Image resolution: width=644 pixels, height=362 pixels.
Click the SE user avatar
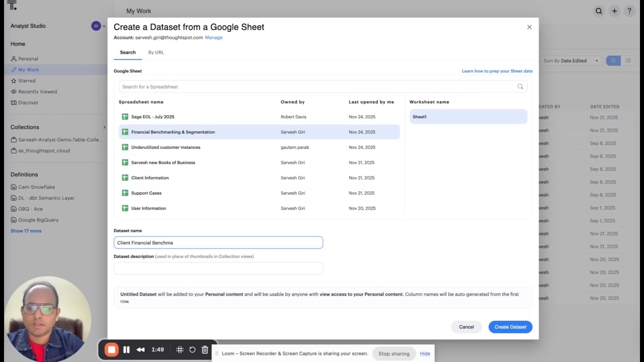(96, 26)
